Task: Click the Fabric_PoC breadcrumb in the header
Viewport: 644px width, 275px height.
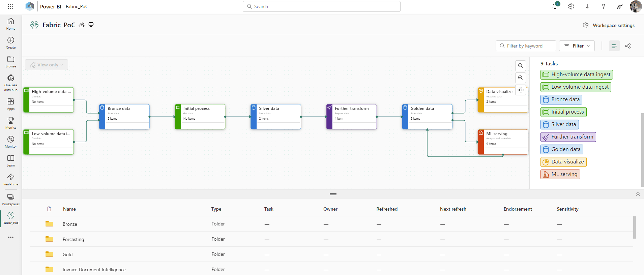Action: coord(77,6)
